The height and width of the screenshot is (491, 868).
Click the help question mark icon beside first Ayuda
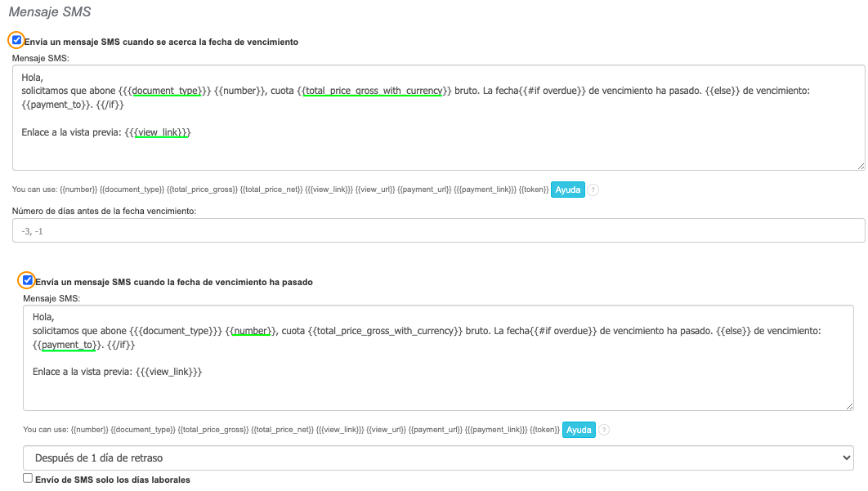[x=593, y=190]
